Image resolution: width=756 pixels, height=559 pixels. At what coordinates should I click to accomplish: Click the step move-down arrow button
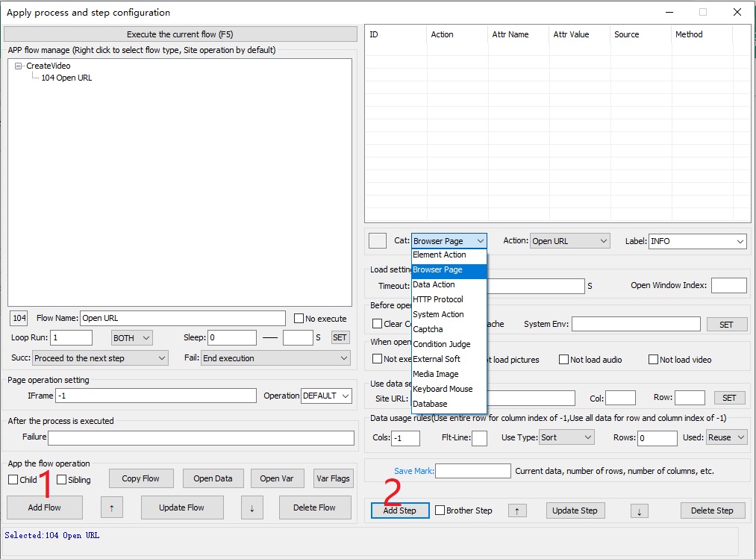[x=639, y=510]
